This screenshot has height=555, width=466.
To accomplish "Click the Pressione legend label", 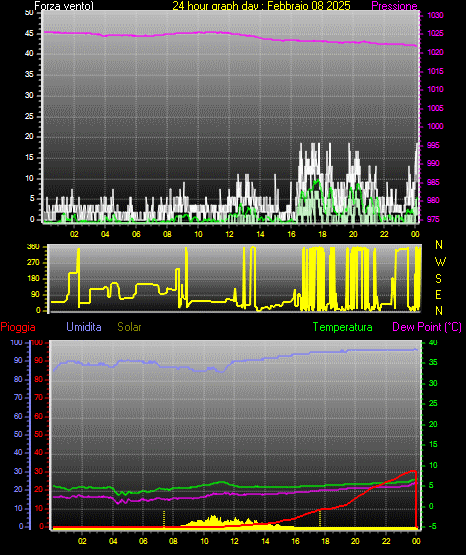I will point(394,6).
